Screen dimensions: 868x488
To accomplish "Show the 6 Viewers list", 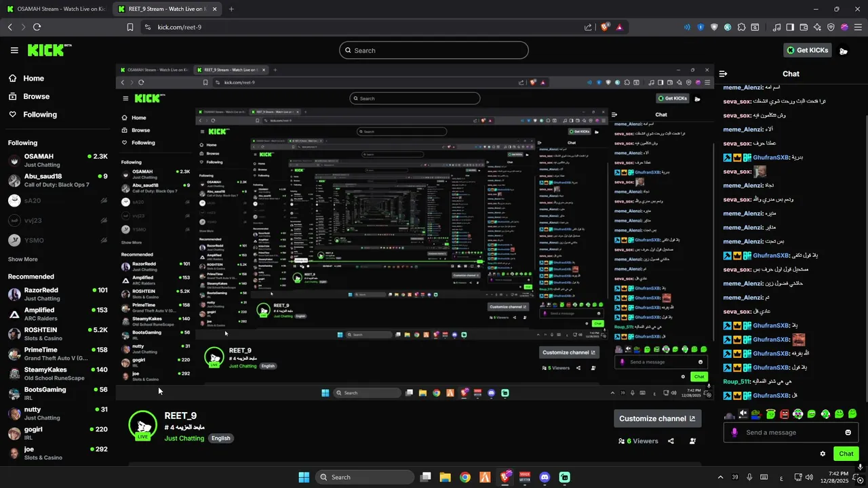I will tap(638, 441).
